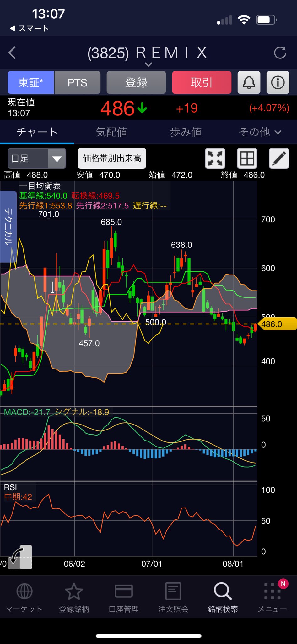The height and width of the screenshot is (644, 297).
Task: Go back using the left chevron
Action: tap(12, 53)
